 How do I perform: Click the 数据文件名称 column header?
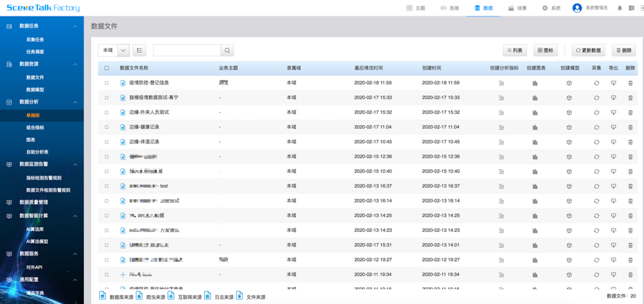pyautogui.click(x=134, y=68)
